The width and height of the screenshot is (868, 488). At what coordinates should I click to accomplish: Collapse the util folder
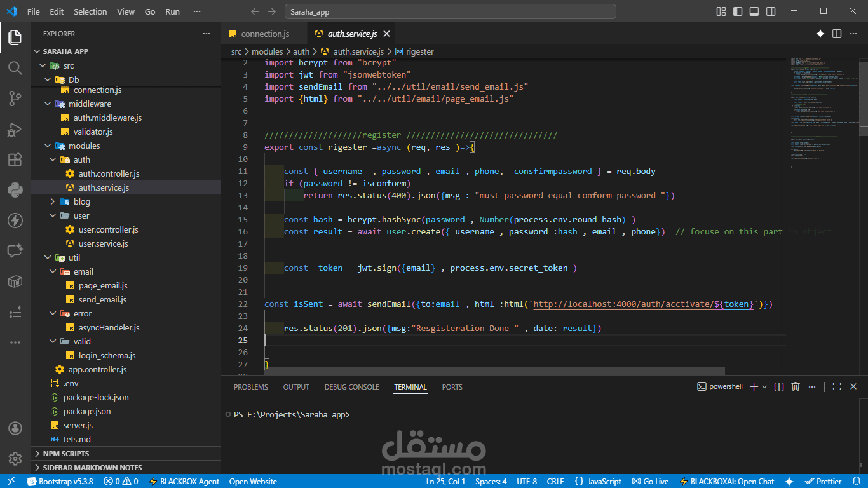click(x=126, y=257)
